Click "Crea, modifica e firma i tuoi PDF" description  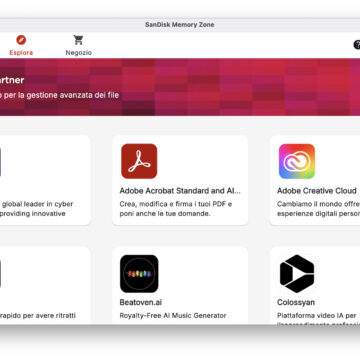coord(176,209)
